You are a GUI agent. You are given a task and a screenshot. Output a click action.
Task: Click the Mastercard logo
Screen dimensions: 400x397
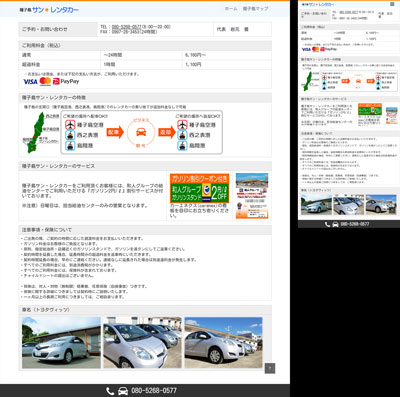45,81
